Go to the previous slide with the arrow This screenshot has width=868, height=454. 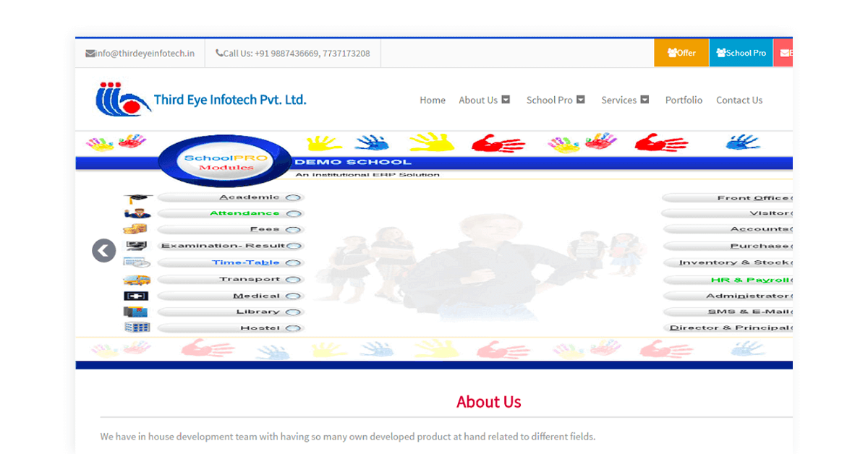[104, 250]
